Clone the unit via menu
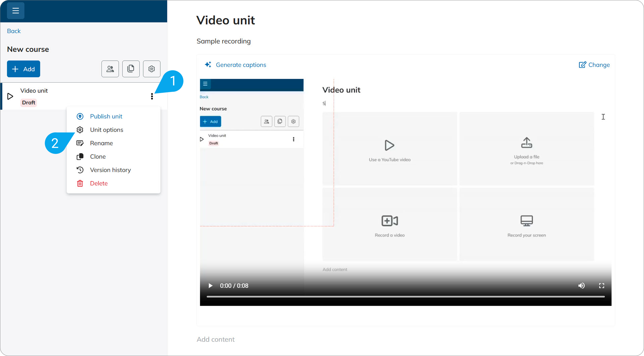This screenshot has height=356, width=644. coord(98,156)
